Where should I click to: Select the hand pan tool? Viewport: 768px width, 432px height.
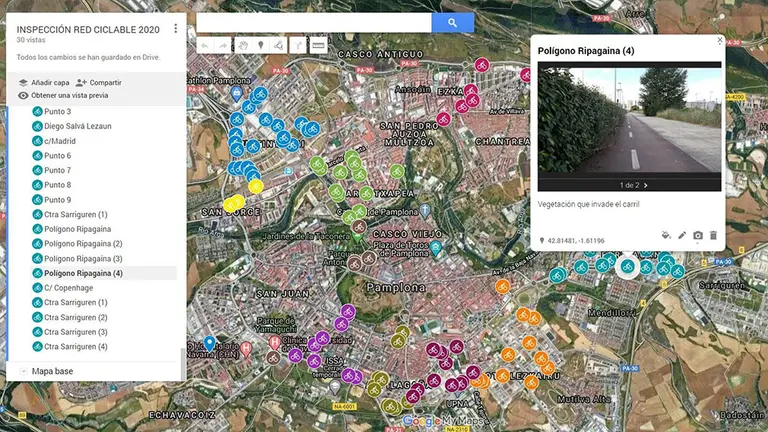[x=243, y=46]
